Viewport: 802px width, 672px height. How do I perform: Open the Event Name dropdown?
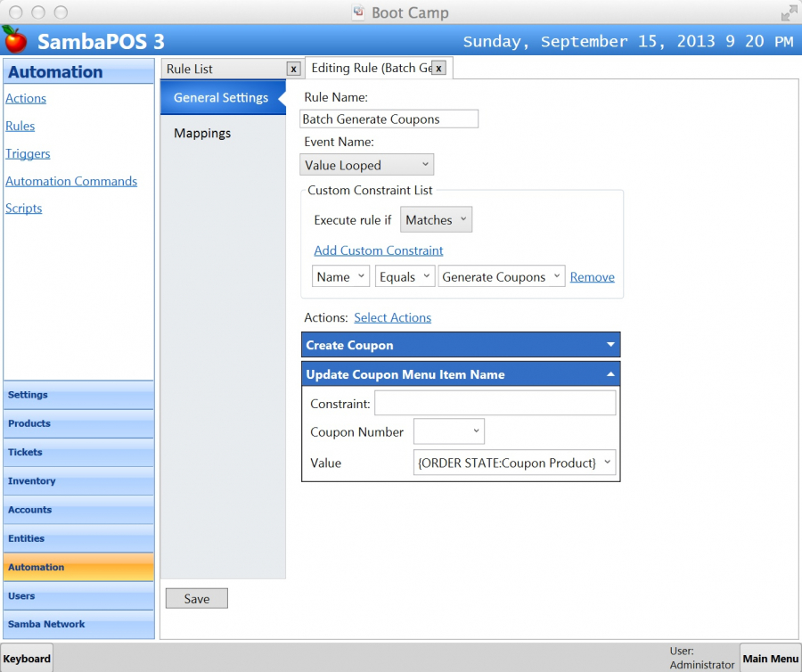coord(366,165)
